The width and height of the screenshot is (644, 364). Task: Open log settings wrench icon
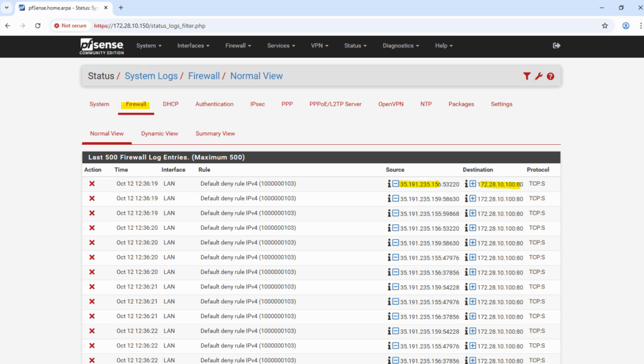click(x=539, y=76)
